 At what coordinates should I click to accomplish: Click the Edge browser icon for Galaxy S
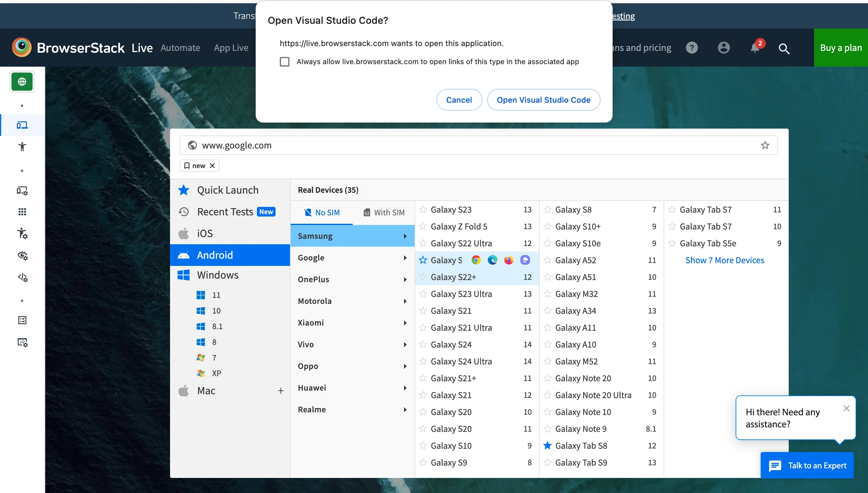492,260
